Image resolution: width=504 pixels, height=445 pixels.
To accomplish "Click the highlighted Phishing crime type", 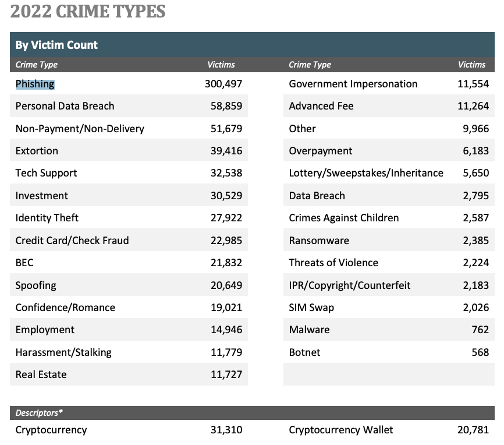I will 35,84.
